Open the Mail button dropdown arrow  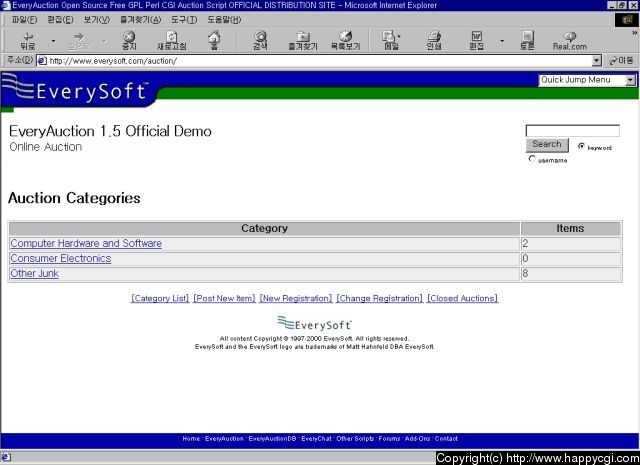(399, 37)
